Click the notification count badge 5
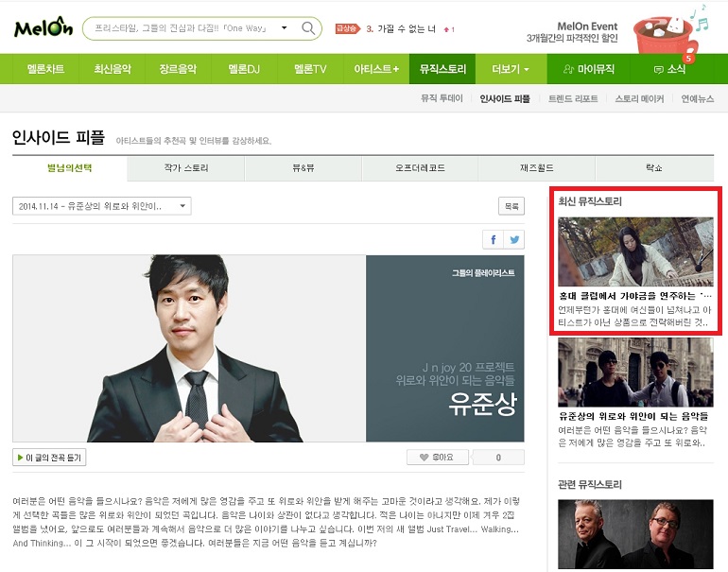Screen dimensions: 728x572 (688, 58)
